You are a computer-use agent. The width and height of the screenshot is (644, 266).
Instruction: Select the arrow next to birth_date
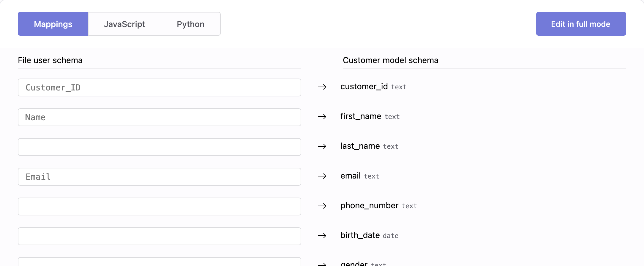click(322, 236)
